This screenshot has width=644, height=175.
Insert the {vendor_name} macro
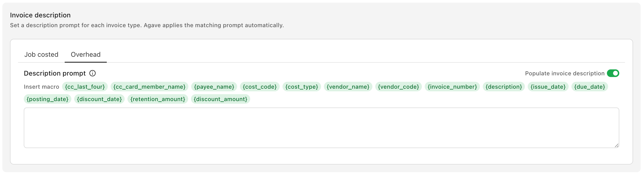coord(348,87)
